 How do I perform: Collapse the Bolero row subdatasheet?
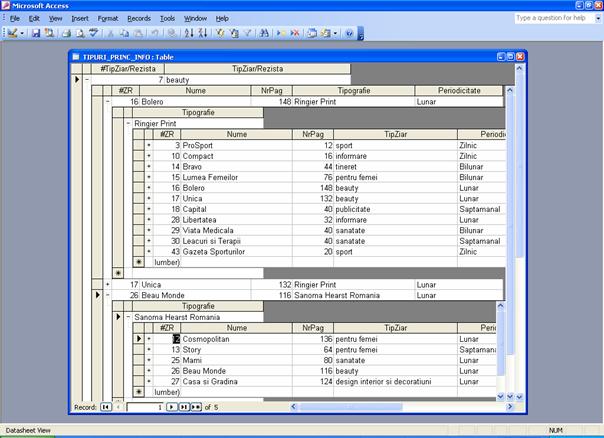pyautogui.click(x=108, y=101)
